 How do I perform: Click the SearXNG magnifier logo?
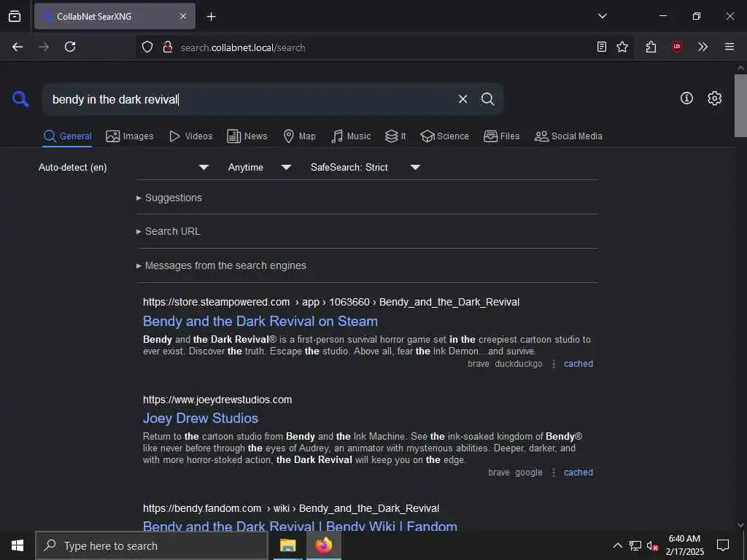click(20, 99)
